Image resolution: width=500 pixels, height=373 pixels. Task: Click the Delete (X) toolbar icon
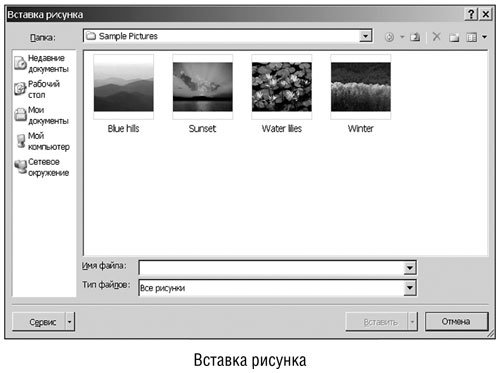click(436, 37)
